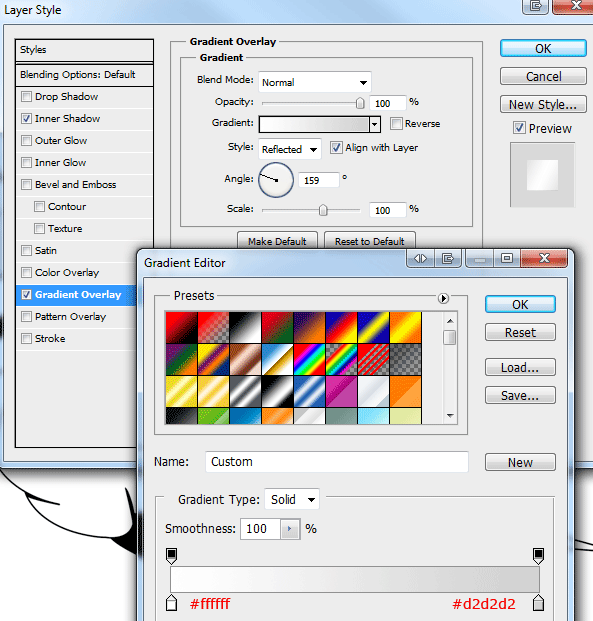This screenshot has height=621, width=593.
Task: Select the gray #d2d2d2 color stop
Action: point(538,602)
